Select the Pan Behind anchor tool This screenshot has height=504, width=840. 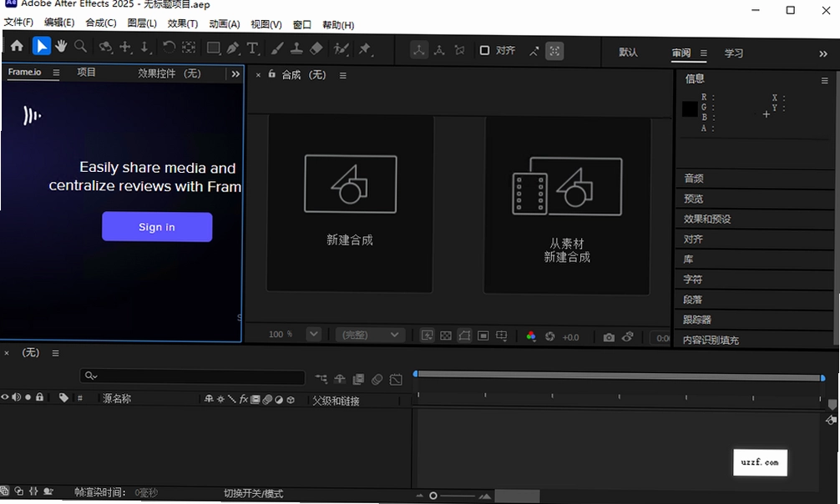pos(188,48)
